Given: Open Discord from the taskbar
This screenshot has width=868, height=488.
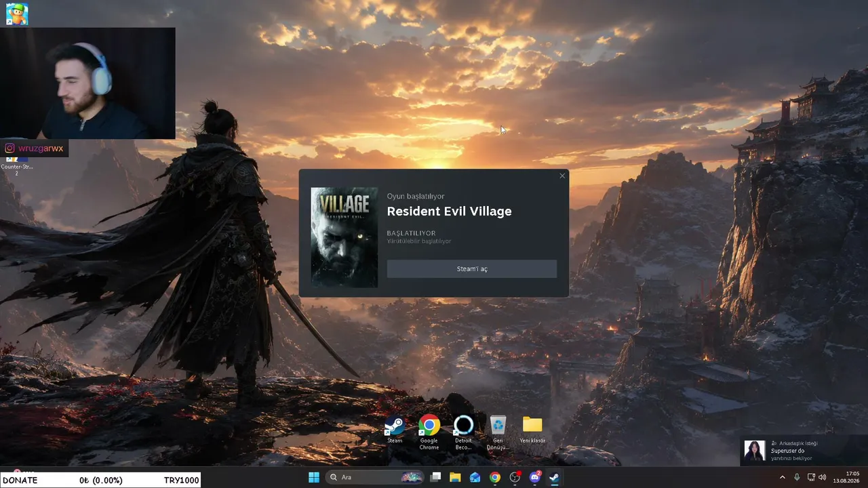Looking at the screenshot, I should (534, 477).
